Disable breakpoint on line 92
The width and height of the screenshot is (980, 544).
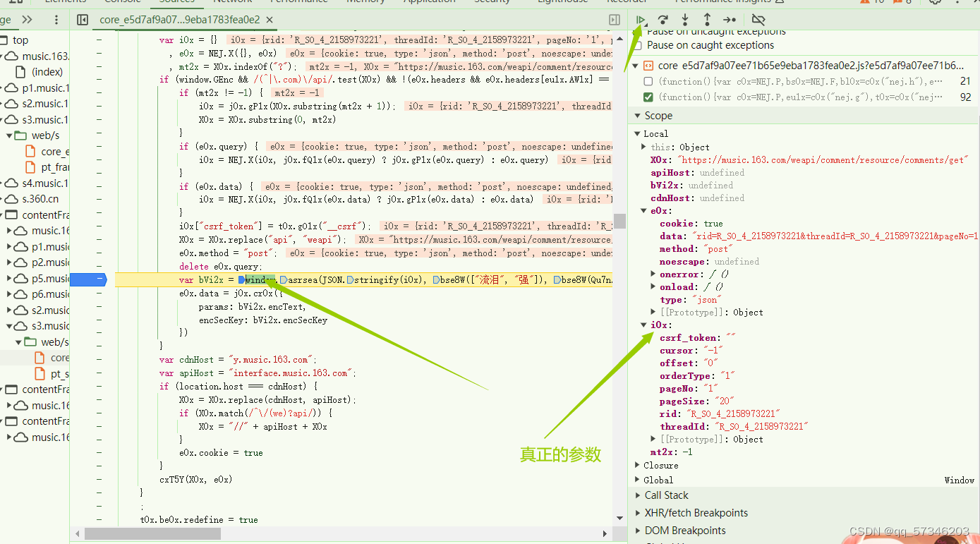coord(648,97)
